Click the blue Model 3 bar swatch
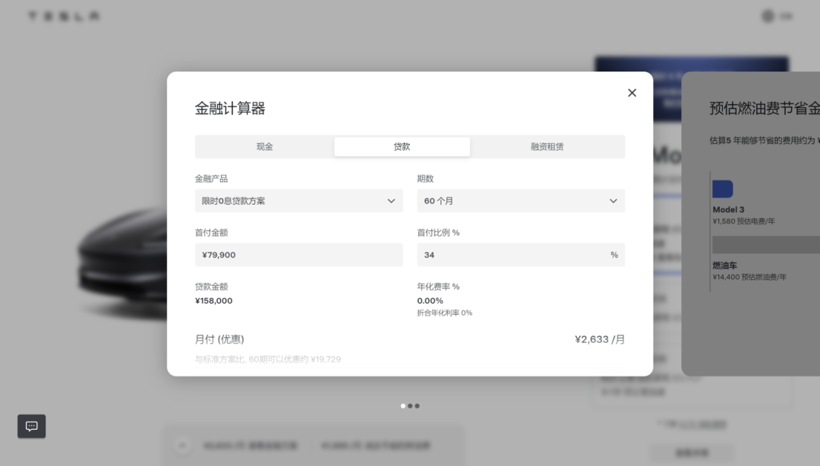Viewport: 820px width, 466px height. [x=723, y=189]
